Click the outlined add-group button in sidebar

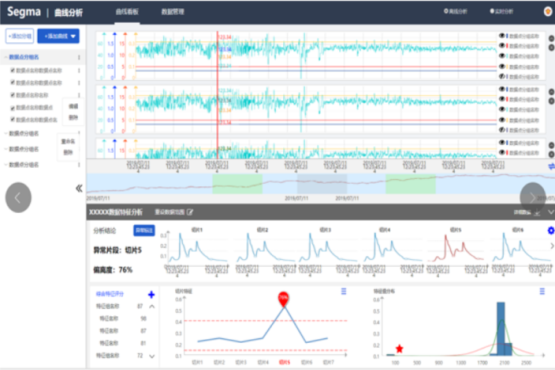(x=19, y=36)
